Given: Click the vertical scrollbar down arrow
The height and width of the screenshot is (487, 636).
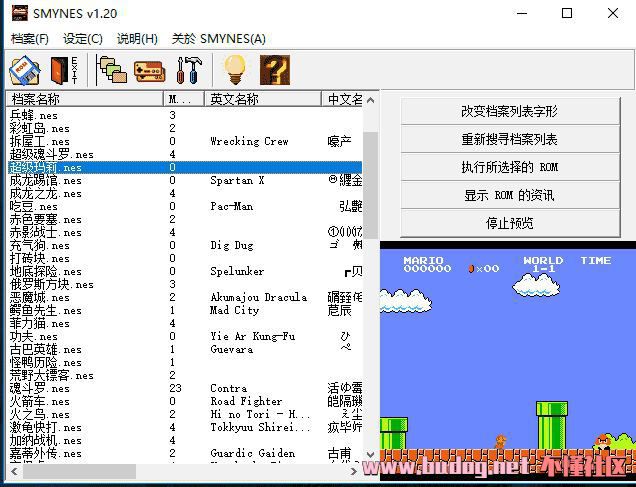Looking at the screenshot, I should [x=370, y=455].
